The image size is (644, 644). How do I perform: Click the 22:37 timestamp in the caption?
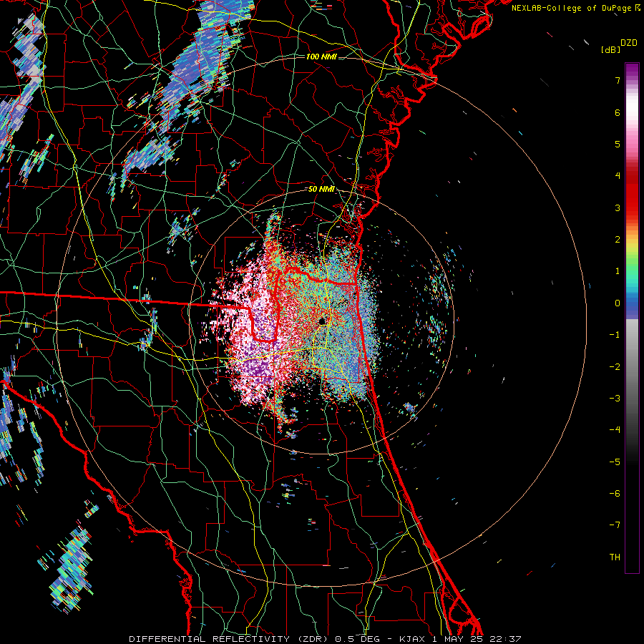tap(506, 639)
